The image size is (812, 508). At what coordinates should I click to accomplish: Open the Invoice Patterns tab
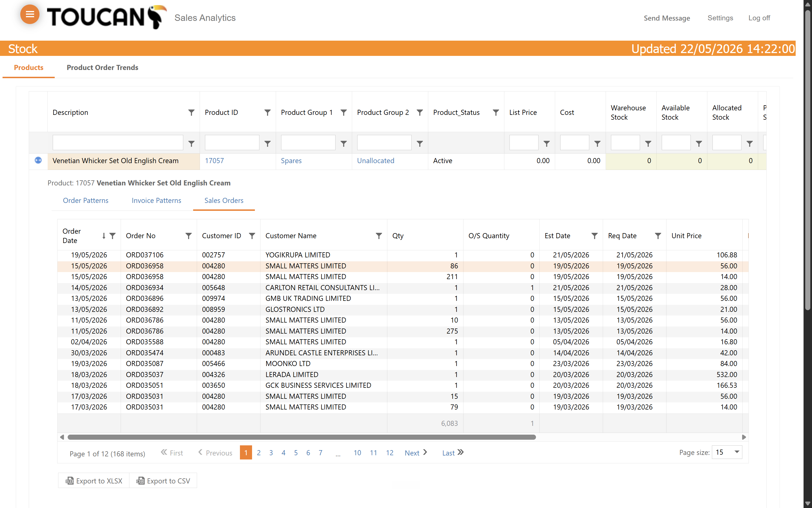156,201
